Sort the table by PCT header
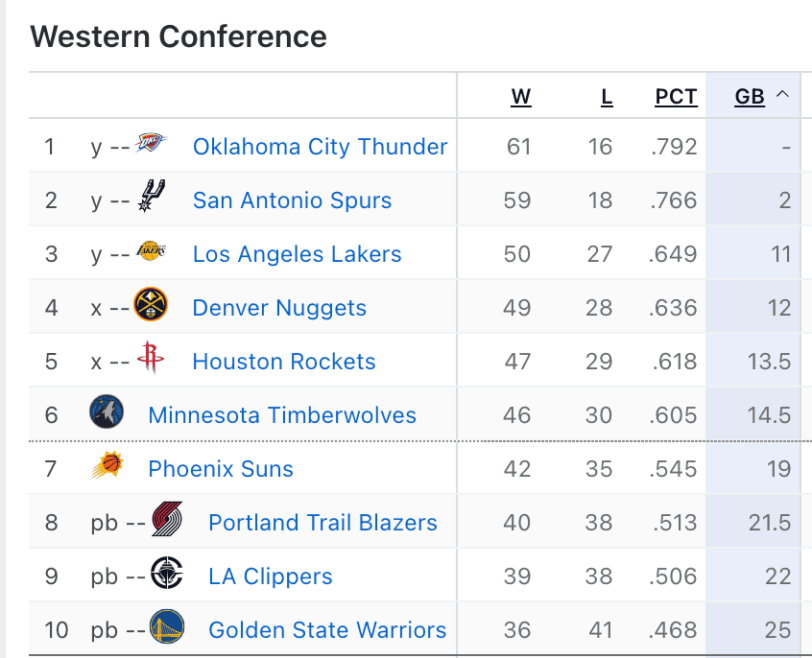The height and width of the screenshot is (658, 812). [676, 97]
